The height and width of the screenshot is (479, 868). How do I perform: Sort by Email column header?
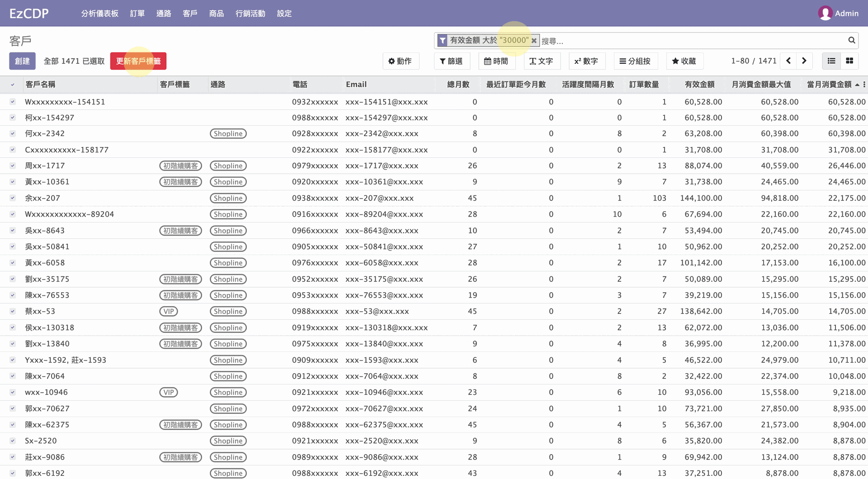point(356,85)
